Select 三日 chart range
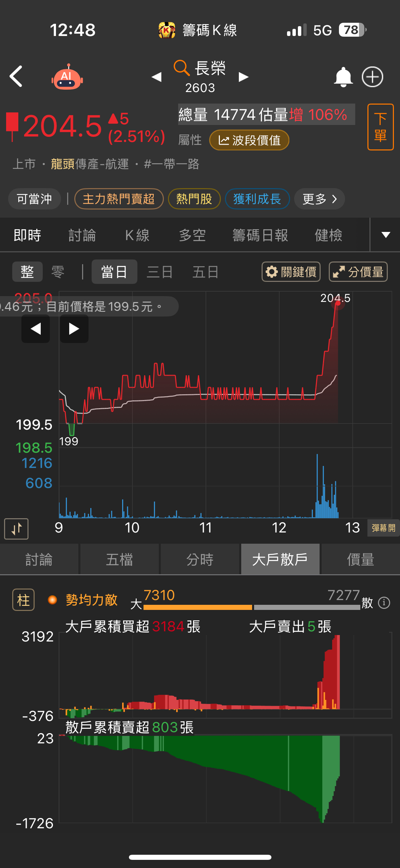Screen dimensions: 400x868 coord(160,272)
